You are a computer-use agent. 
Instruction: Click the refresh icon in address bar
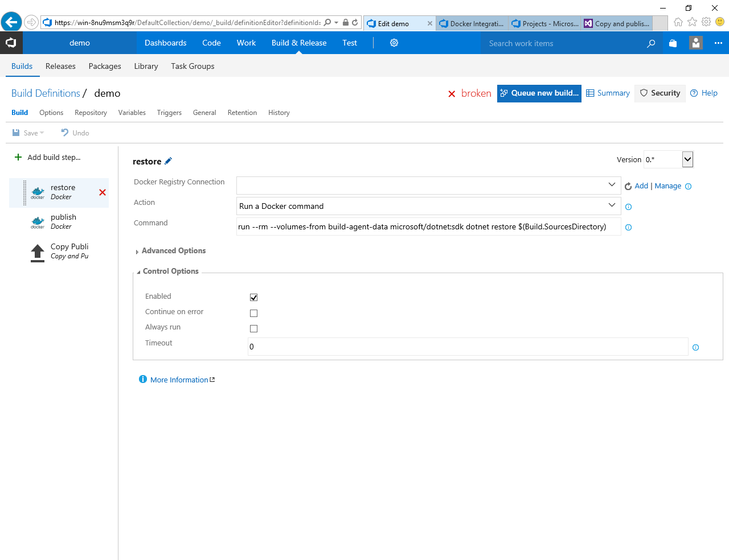355,23
